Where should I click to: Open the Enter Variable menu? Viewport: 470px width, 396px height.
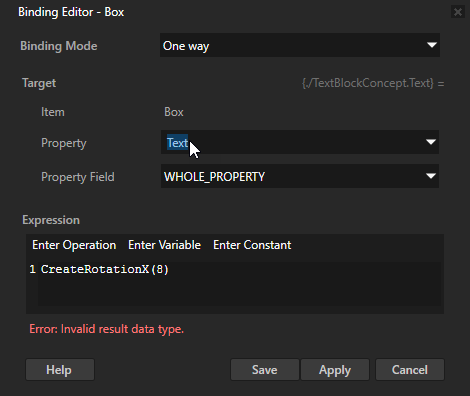click(164, 245)
